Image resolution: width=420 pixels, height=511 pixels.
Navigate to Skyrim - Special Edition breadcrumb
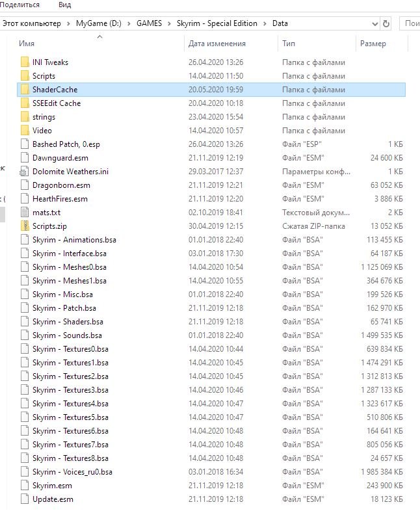click(x=217, y=23)
